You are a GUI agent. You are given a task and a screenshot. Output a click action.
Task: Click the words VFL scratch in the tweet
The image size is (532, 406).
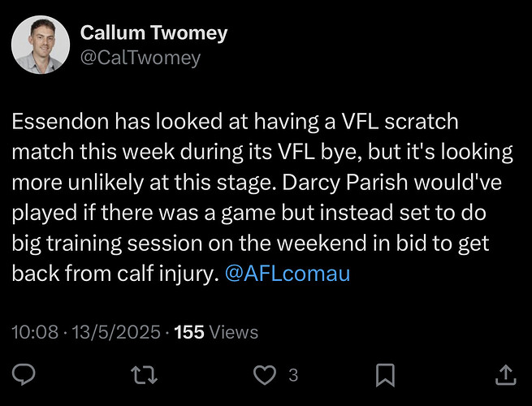[x=405, y=122]
